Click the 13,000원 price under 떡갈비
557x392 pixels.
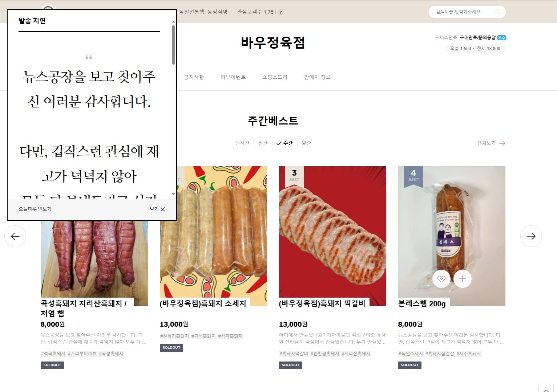[293, 324]
